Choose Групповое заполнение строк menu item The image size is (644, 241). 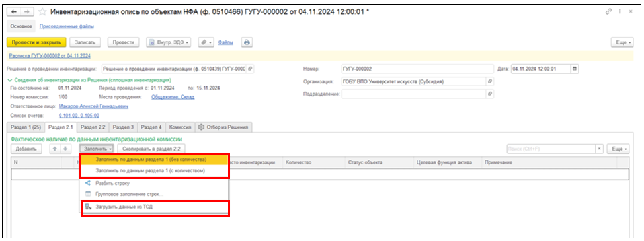point(155,194)
